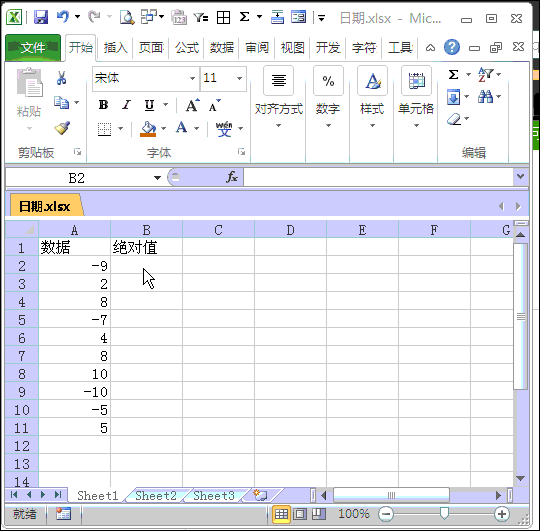Select cell A1 containing 数据
The height and width of the screenshot is (531, 540).
(74, 247)
